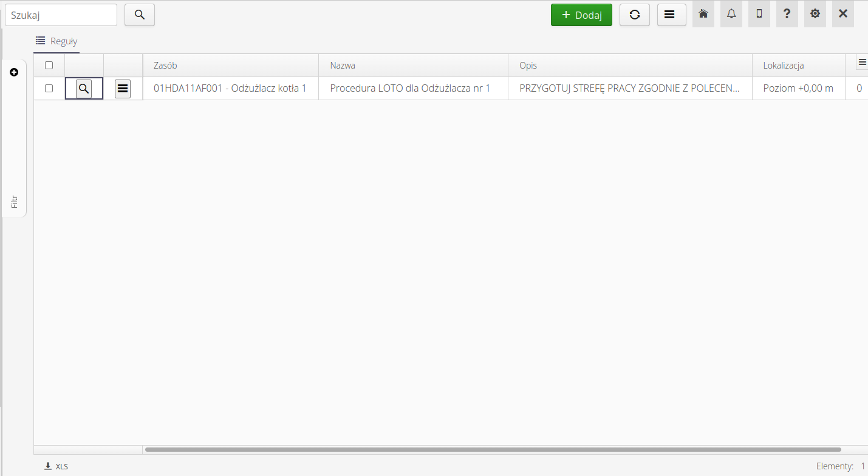Open the hamburger menu in top toolbar
The image size is (868, 476).
click(x=671, y=15)
